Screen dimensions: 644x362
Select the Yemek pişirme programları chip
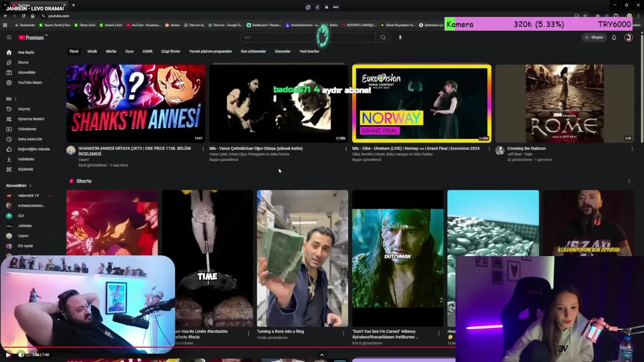(x=210, y=51)
